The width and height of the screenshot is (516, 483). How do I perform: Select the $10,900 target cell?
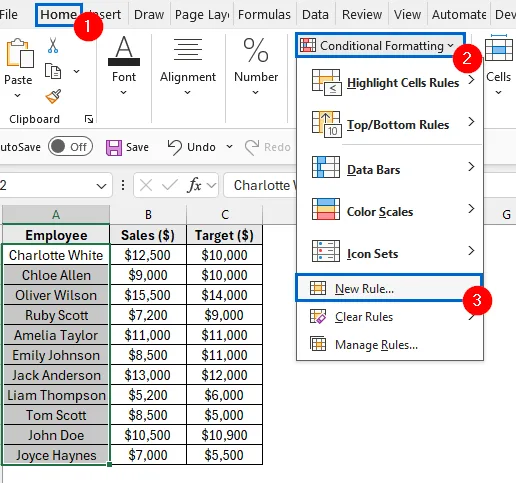[x=225, y=435]
